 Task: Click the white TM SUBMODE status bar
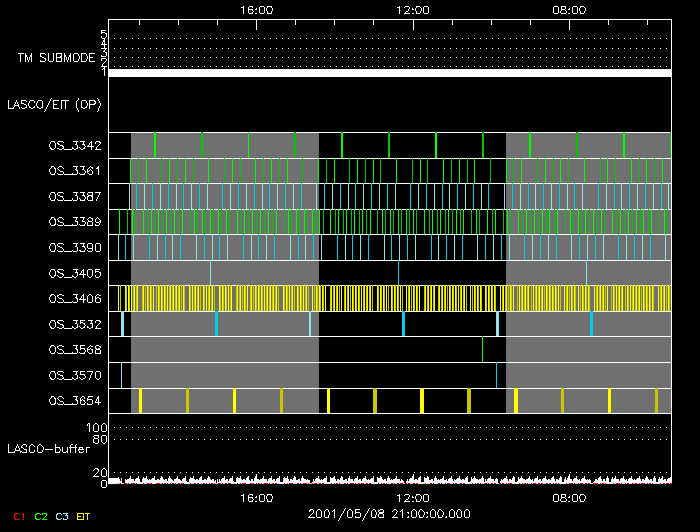point(389,73)
